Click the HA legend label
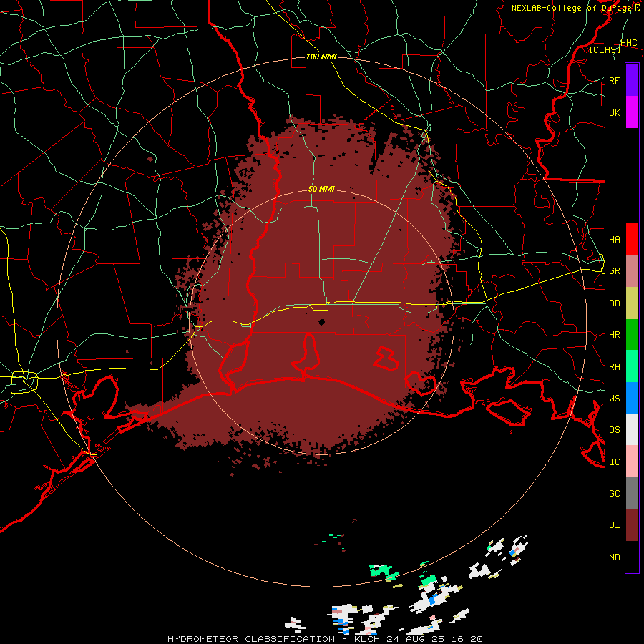Screen dimensions: 644x644 pyautogui.click(x=614, y=239)
